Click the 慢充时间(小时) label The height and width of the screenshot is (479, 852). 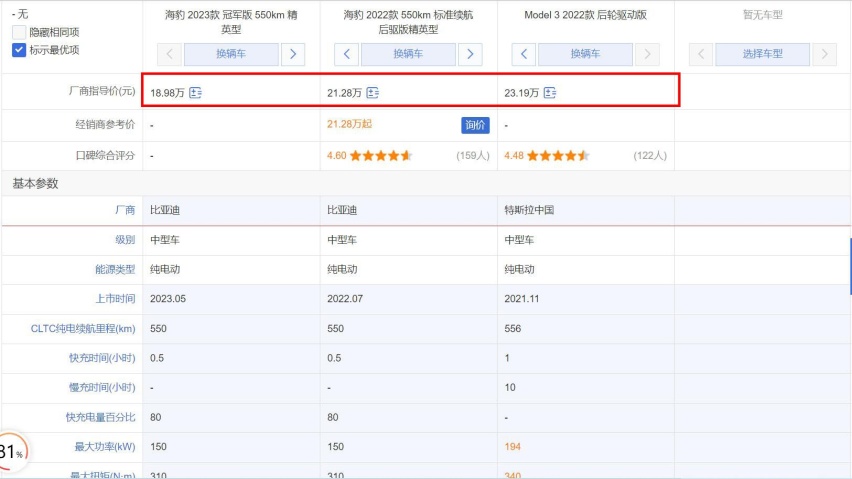[x=102, y=387]
